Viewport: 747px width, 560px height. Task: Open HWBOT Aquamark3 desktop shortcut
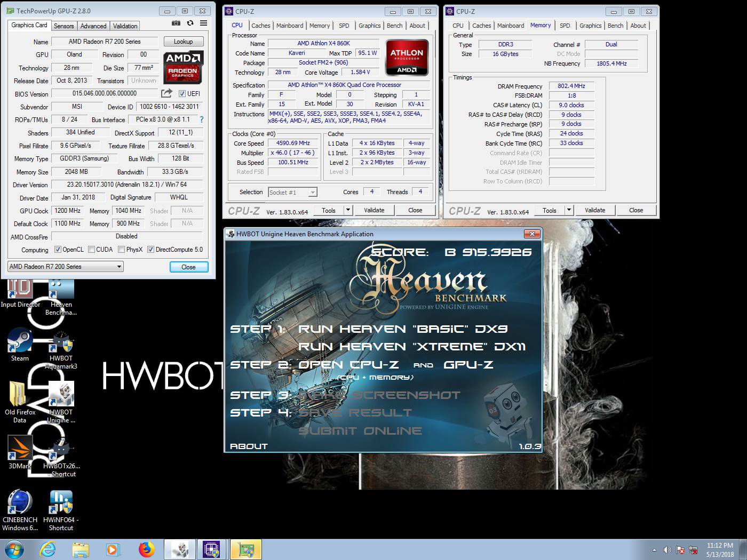point(61,349)
